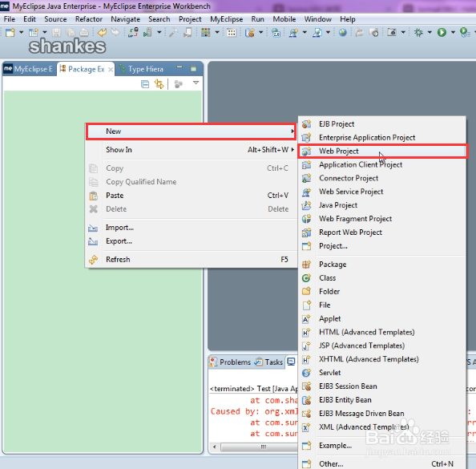Select Web Project from the submenu

(382, 151)
